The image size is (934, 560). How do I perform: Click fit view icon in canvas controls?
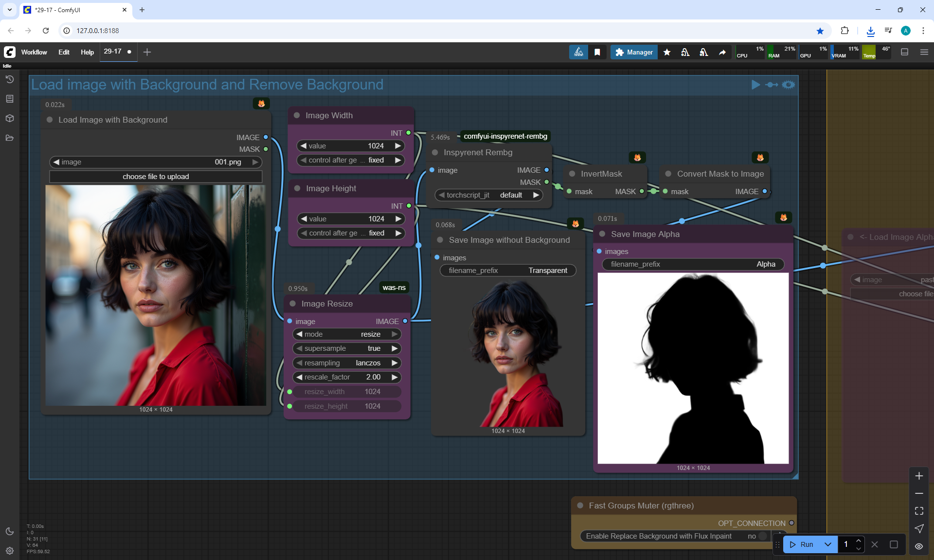point(919,511)
